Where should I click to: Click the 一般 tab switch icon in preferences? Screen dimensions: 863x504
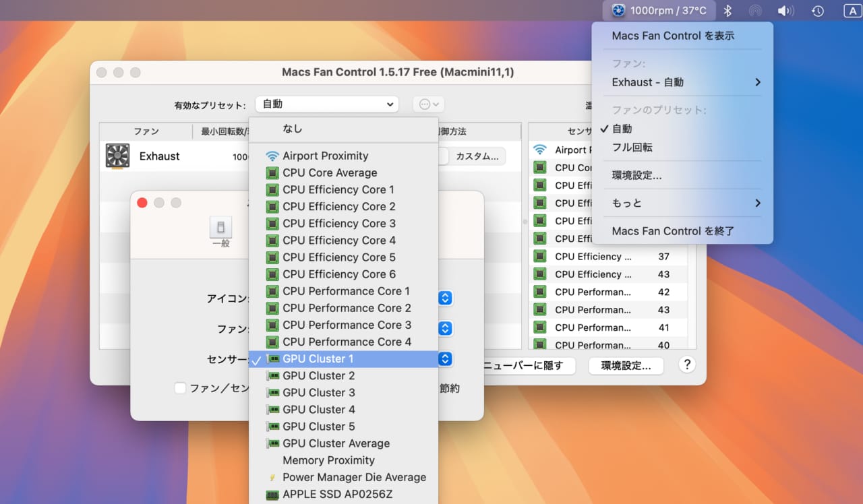220,227
